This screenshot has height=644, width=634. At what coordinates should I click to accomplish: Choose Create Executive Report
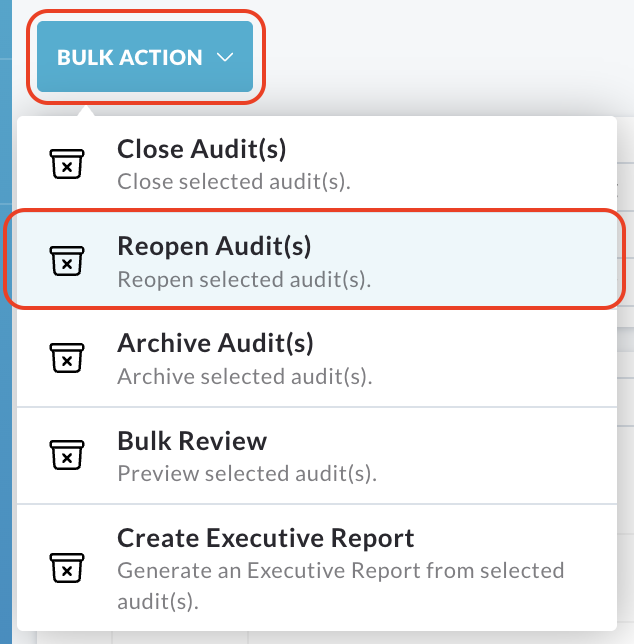point(317,568)
